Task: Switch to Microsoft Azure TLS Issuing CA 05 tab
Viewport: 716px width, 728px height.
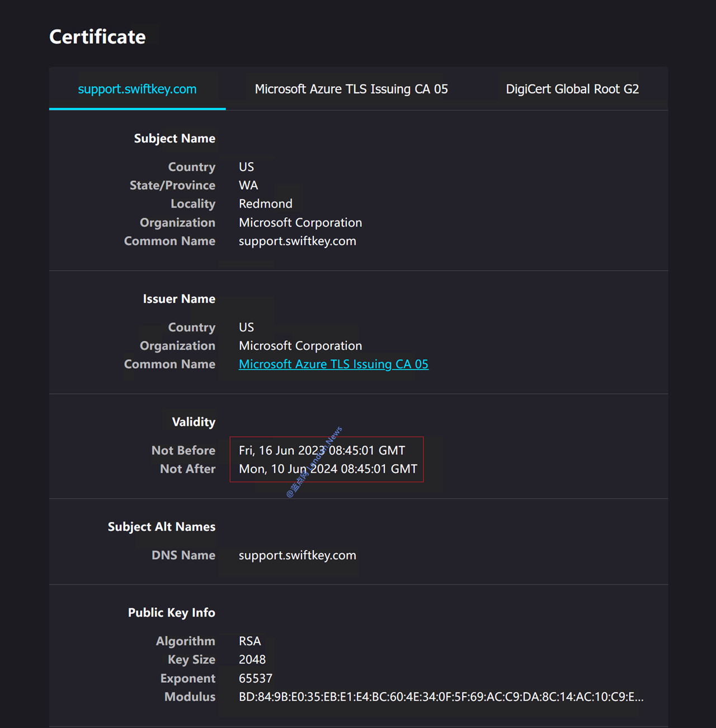Action: point(351,89)
